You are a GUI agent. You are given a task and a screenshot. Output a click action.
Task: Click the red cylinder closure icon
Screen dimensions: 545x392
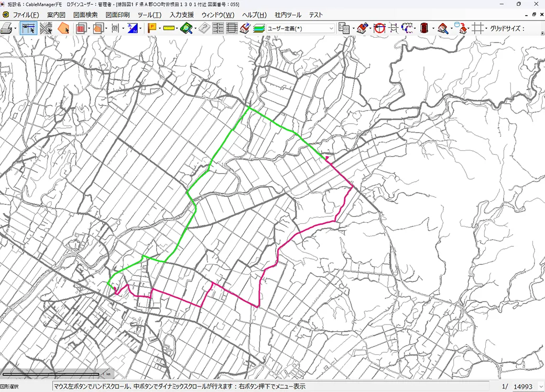[424, 28]
